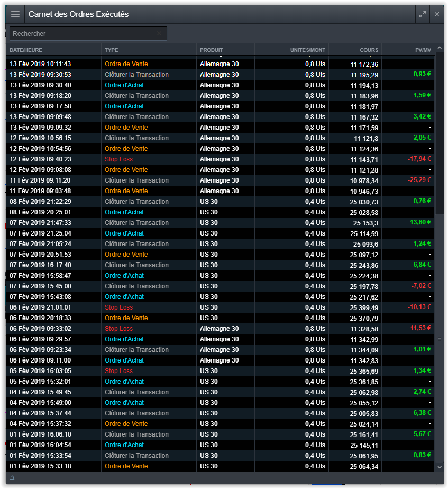Sort by the PRODUIT column header
448x489 pixels.
click(212, 50)
